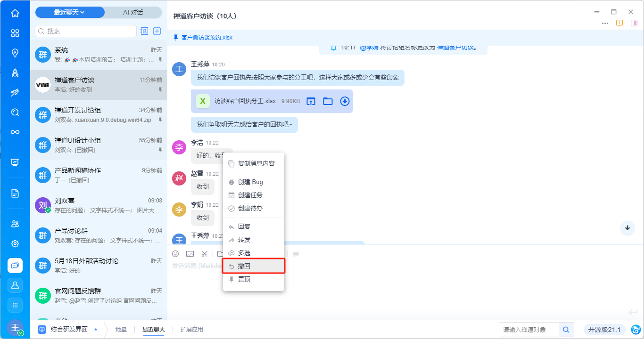Screen dimensions: 644x339
Task: Open the 产品讨论群 chat
Action: 99,235
